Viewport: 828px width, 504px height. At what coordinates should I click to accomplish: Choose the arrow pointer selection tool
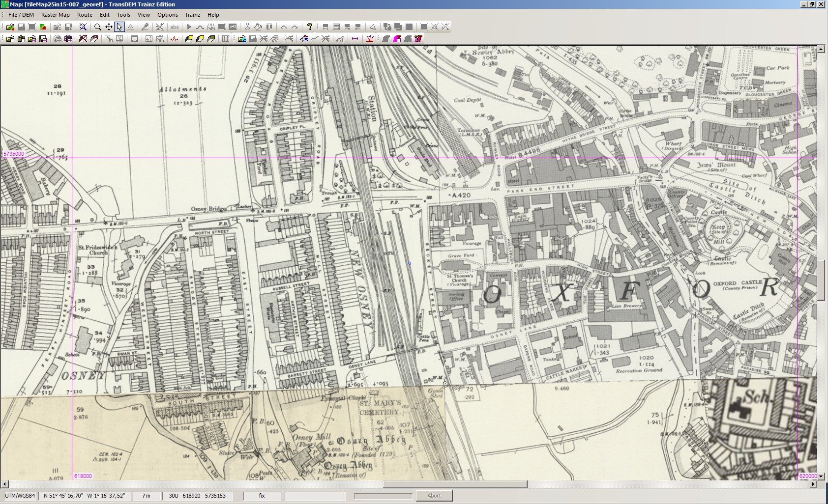tap(119, 27)
